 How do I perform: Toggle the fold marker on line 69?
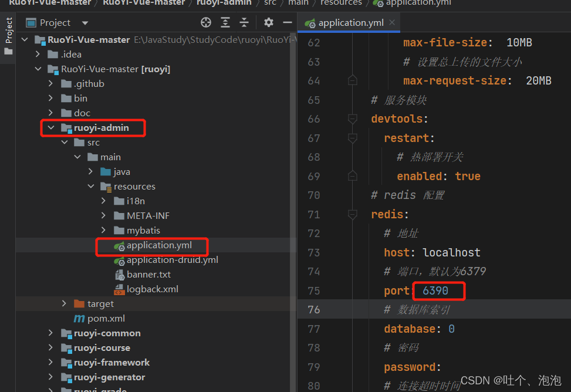(352, 176)
